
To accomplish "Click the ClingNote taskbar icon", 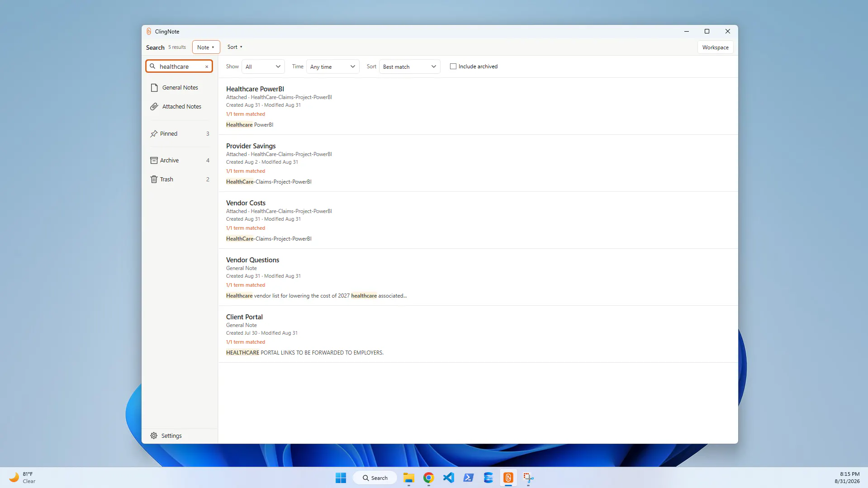I will pyautogui.click(x=508, y=478).
